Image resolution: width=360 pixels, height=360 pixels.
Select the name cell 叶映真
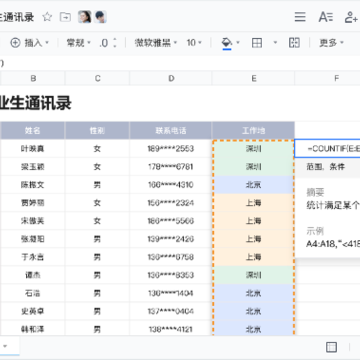click(x=33, y=149)
